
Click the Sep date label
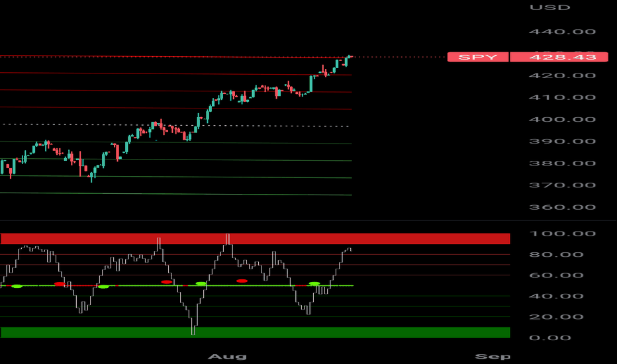[493, 357]
